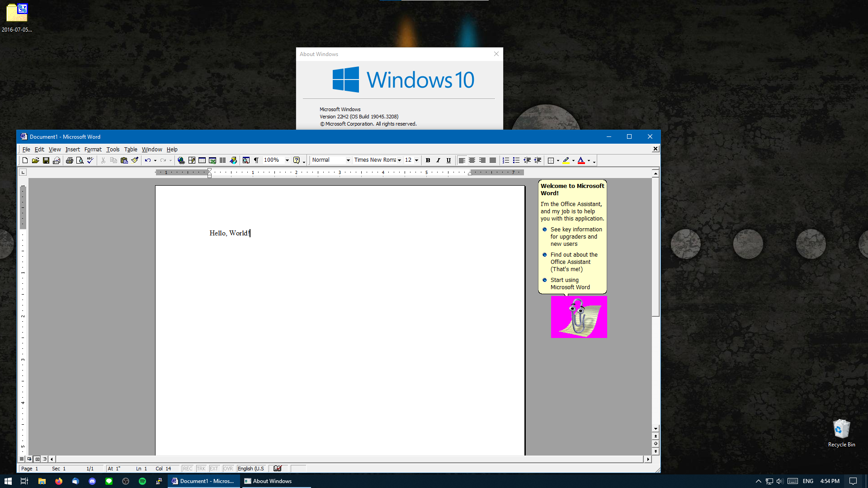The width and height of the screenshot is (868, 488).
Task: Open the font size 12 dropdown
Action: [x=416, y=160]
